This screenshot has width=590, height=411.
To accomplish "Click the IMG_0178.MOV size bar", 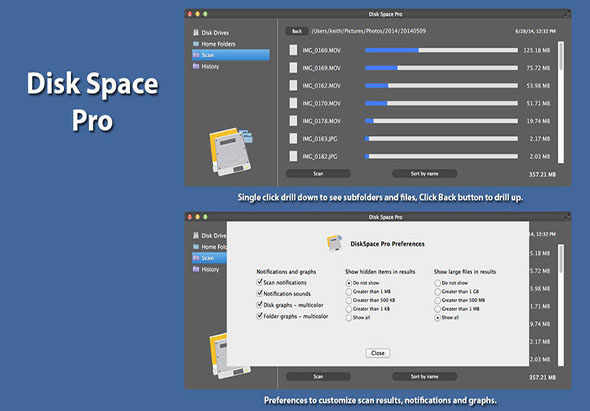I will click(441, 121).
